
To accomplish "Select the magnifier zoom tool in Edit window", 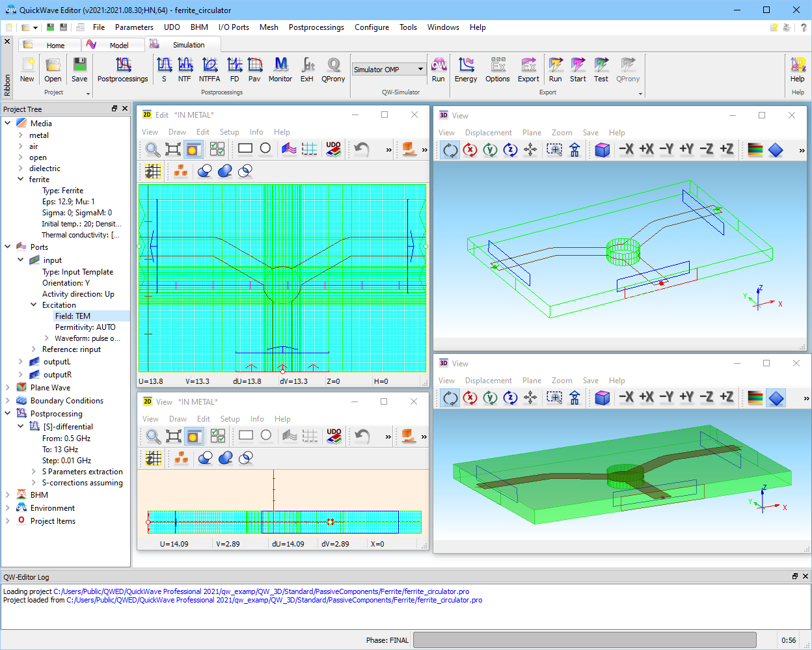I will (153, 150).
